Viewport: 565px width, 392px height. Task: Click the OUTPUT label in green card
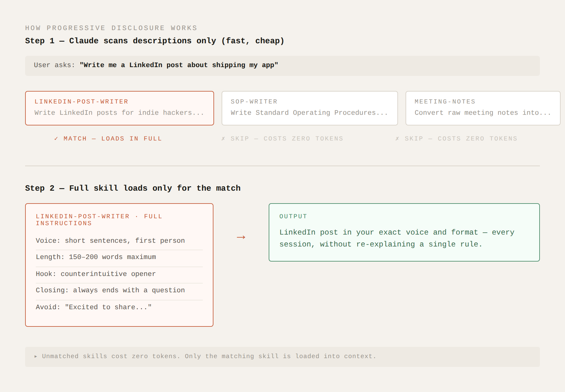[x=293, y=216]
